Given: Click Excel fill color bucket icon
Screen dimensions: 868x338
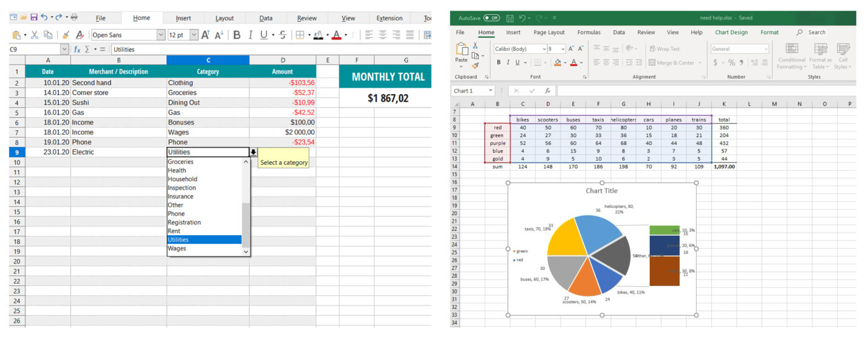Looking at the screenshot, I should tap(557, 63).
